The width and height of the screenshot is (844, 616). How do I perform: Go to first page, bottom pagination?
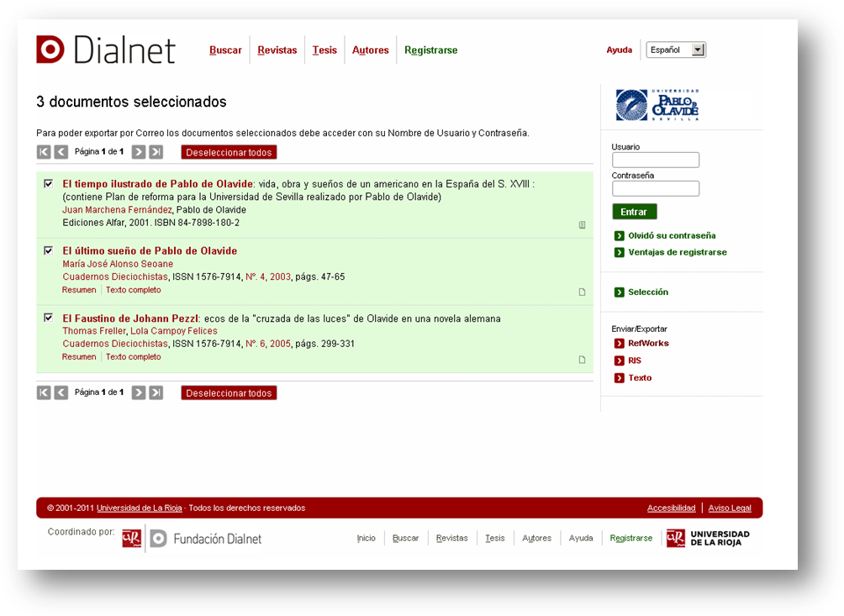pyautogui.click(x=44, y=392)
